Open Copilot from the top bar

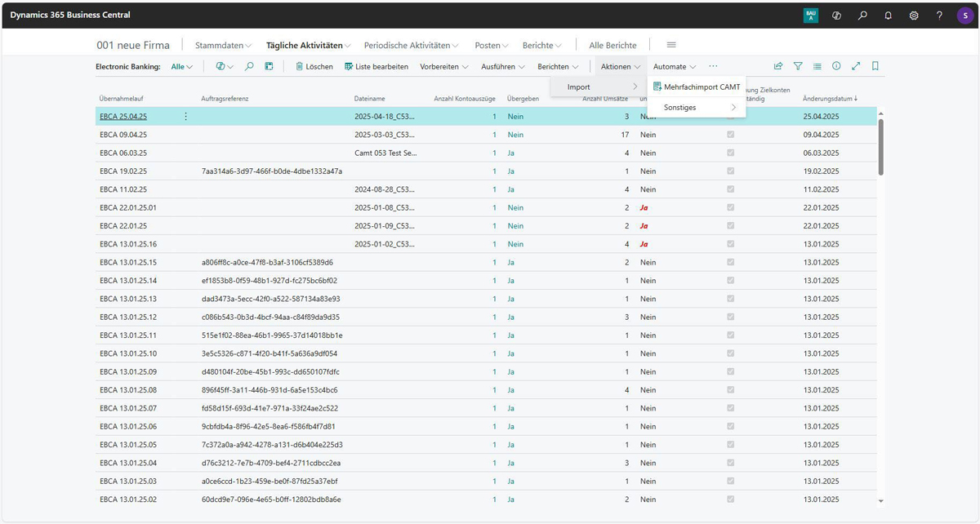836,16
